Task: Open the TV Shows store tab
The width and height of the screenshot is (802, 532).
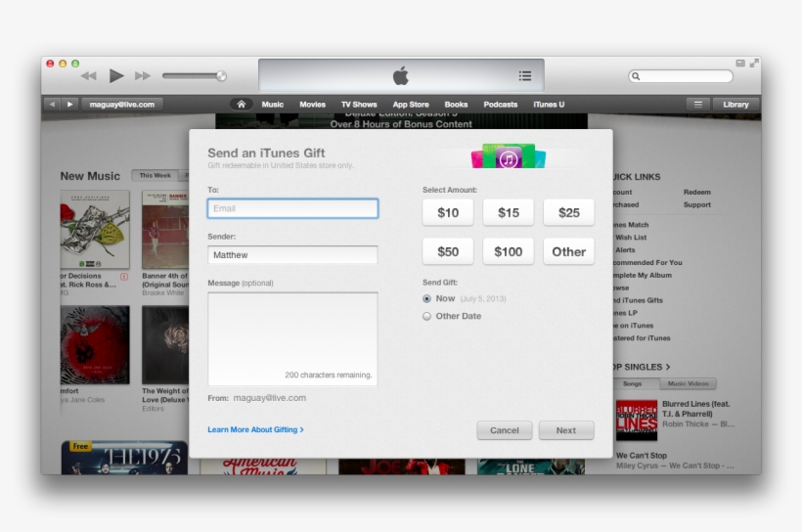Action: pyautogui.click(x=359, y=105)
